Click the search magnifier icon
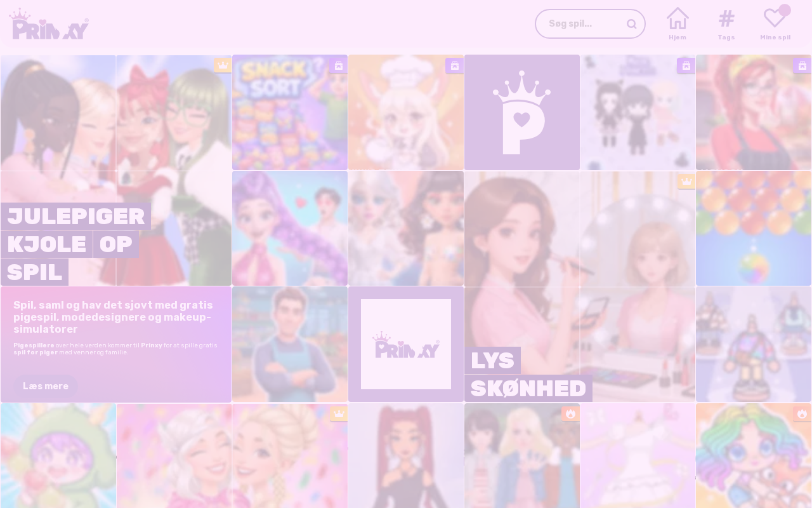 pos(631,24)
